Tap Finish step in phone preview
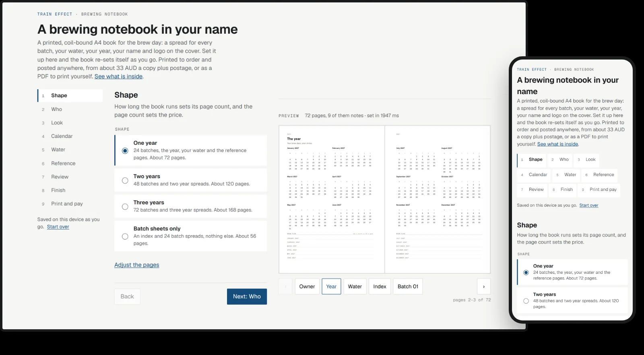Viewport: 644px width, 355px height. pyautogui.click(x=562, y=190)
